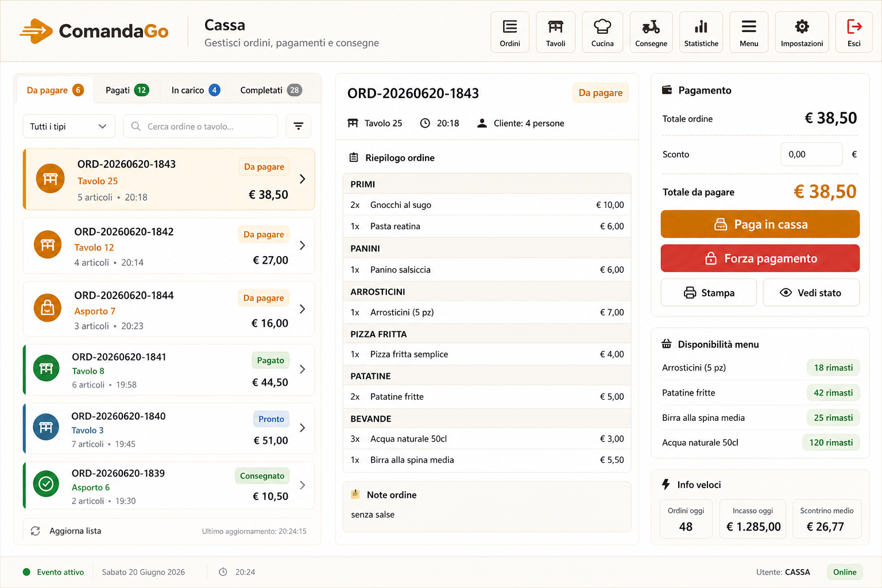Click the Evento attivo status indicator
The image size is (882, 588).
point(53,572)
